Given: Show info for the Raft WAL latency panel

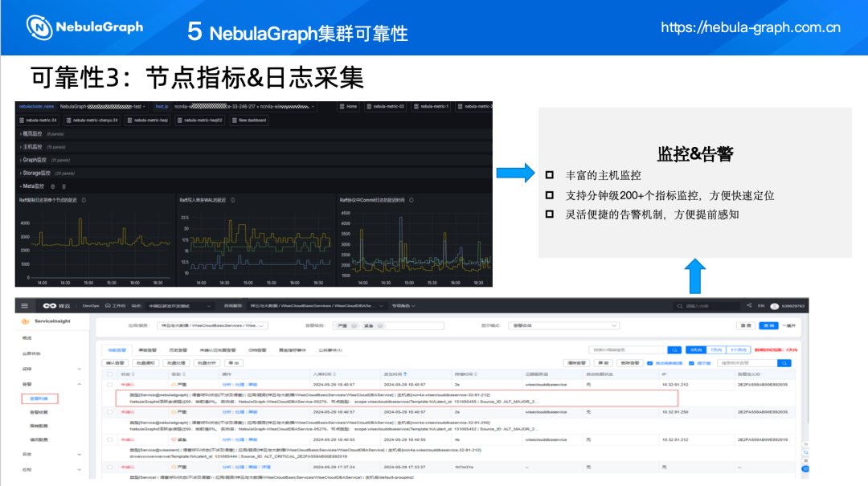Looking at the screenshot, I should click(232, 200).
